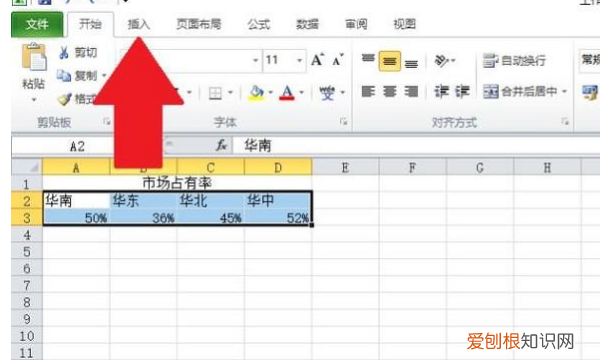Select the cell containing 华北
Screen dimensions: 600x360
coord(210,200)
